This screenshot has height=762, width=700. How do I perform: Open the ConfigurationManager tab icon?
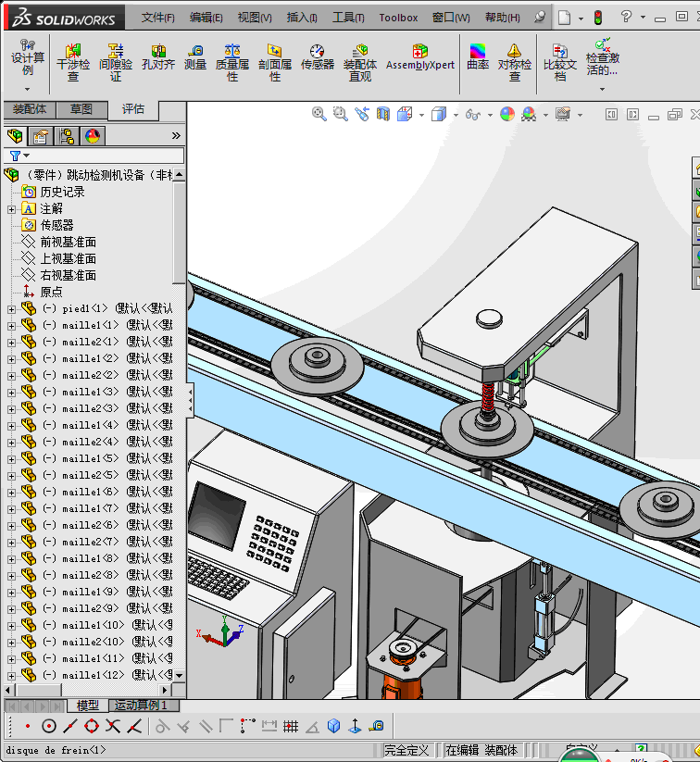pyautogui.click(x=67, y=136)
